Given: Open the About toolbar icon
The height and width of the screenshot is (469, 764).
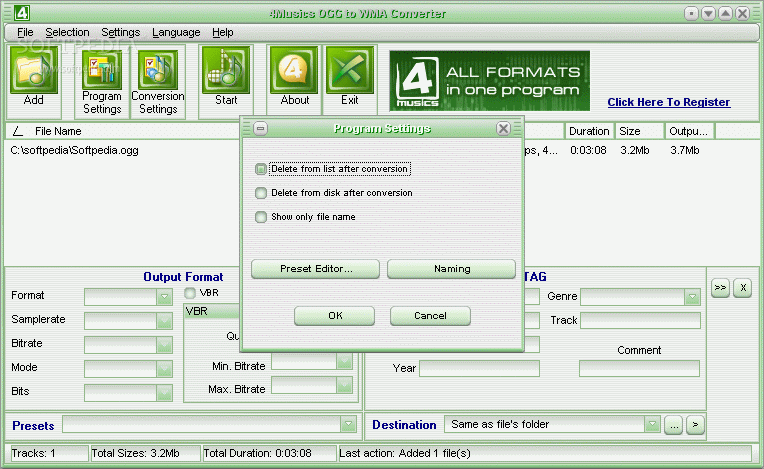Looking at the screenshot, I should point(294,70).
